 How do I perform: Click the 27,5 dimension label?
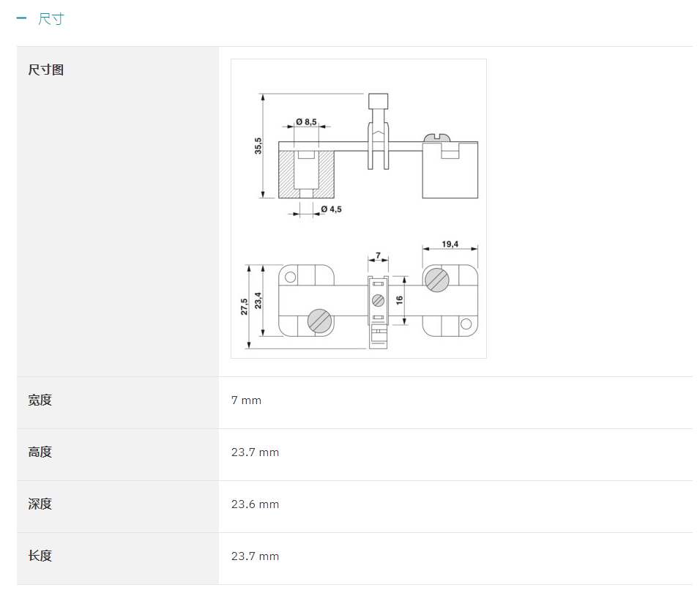click(x=245, y=307)
